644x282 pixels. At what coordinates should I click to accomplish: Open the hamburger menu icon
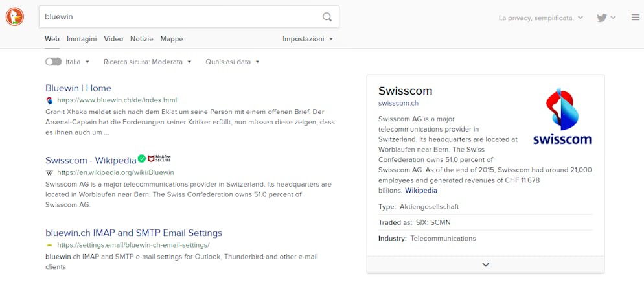tap(636, 18)
